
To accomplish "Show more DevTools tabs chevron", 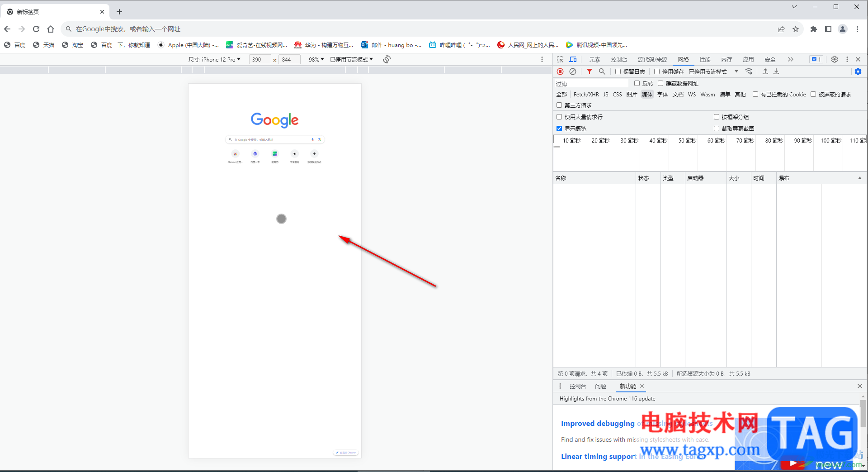I will pos(790,59).
